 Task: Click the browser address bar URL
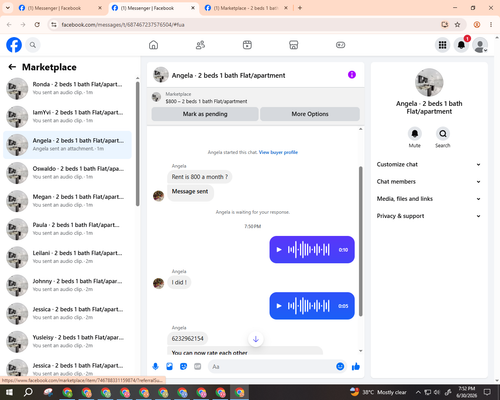pyautogui.click(x=123, y=25)
